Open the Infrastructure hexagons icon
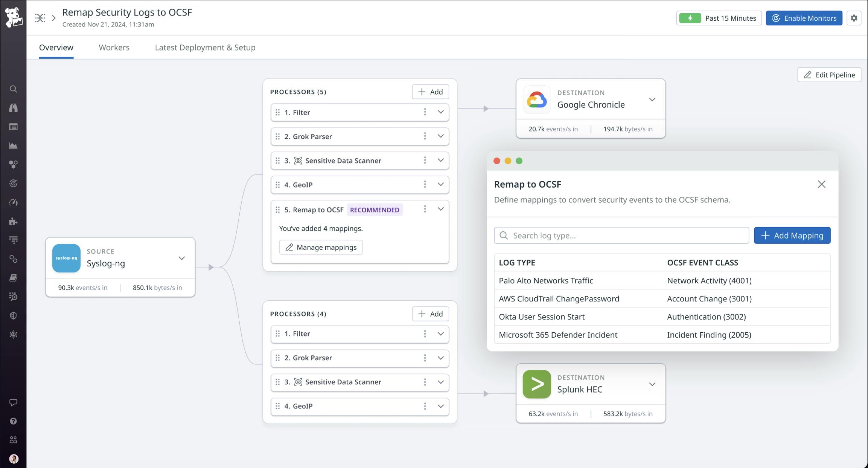Screen dimensions: 868x468 pos(14,164)
